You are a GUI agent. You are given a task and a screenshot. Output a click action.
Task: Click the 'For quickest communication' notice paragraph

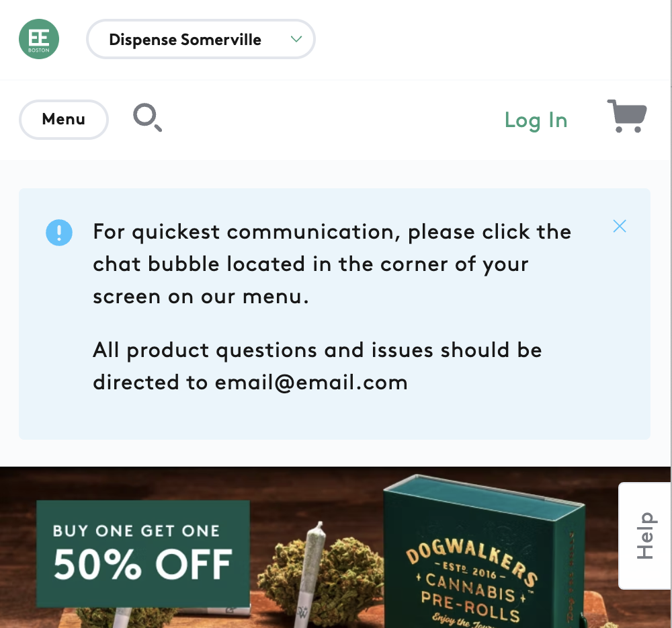[x=332, y=264]
